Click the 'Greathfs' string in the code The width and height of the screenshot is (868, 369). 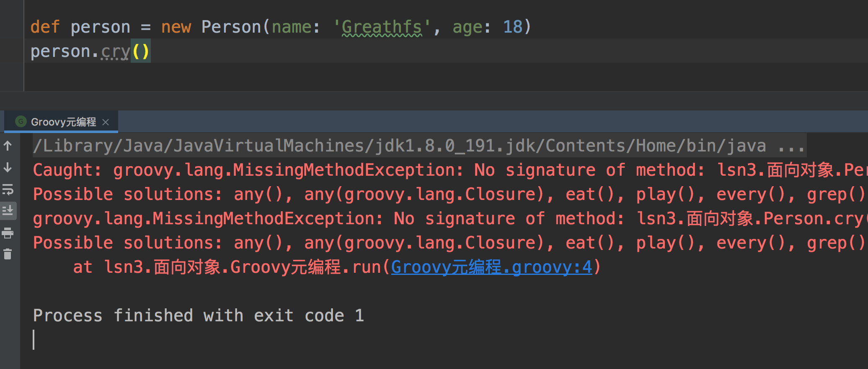[382, 27]
